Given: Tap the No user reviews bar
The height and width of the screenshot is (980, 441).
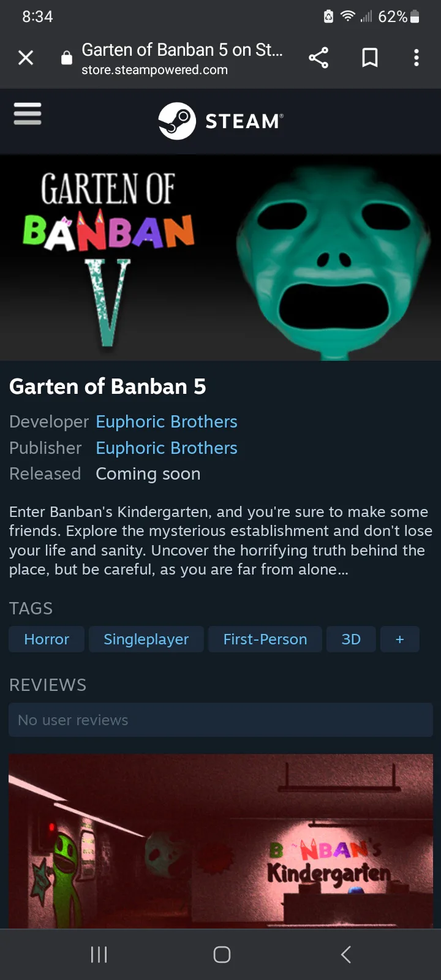Looking at the screenshot, I should coord(221,720).
